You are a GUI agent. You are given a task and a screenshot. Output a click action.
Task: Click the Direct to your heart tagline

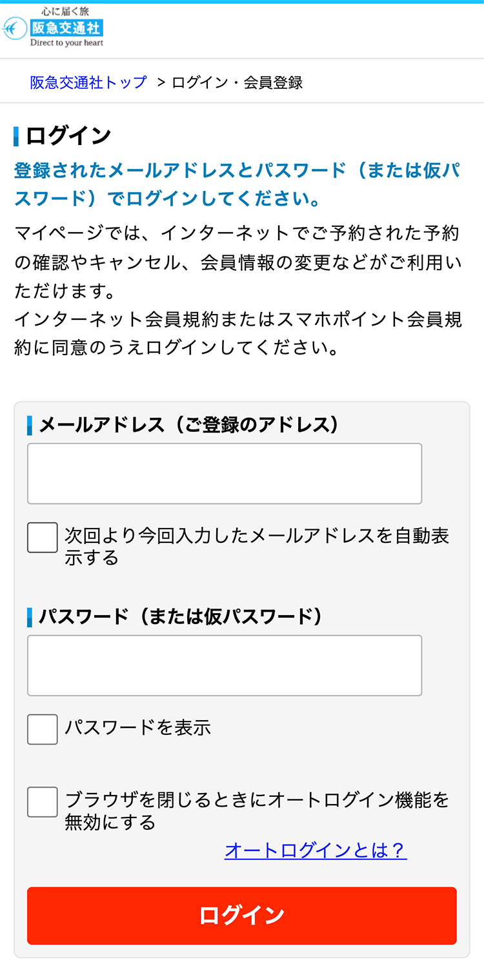pyautogui.click(x=66, y=43)
